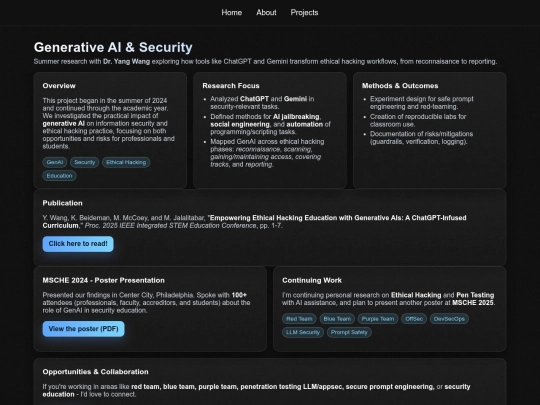Click the MSCHE 2024 - Poster Presentation heading

pyautogui.click(x=103, y=280)
